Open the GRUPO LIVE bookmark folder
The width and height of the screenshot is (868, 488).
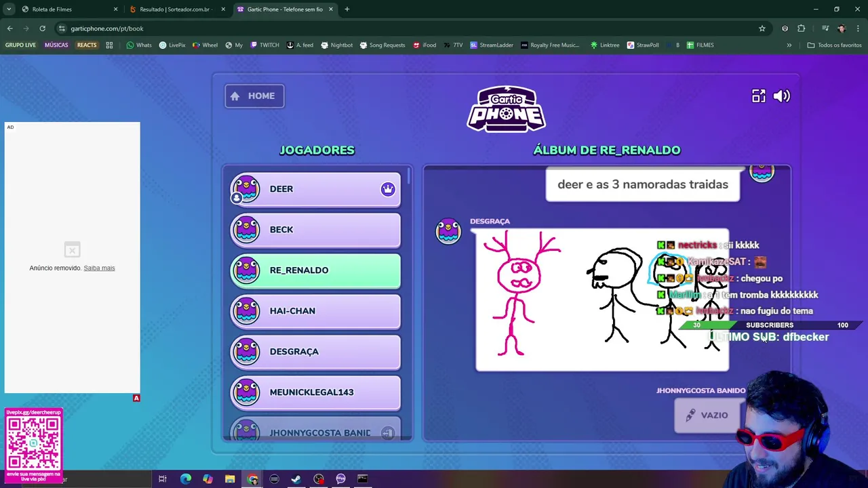[x=20, y=45]
